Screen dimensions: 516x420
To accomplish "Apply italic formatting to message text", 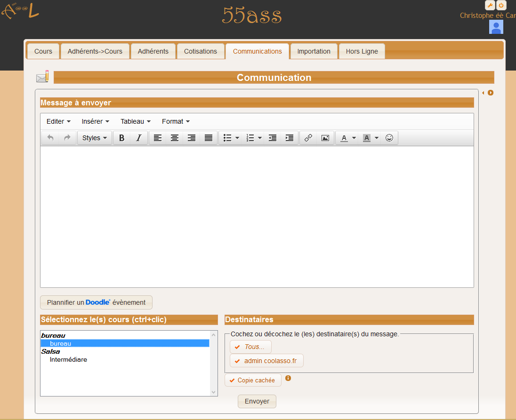I will coord(138,138).
